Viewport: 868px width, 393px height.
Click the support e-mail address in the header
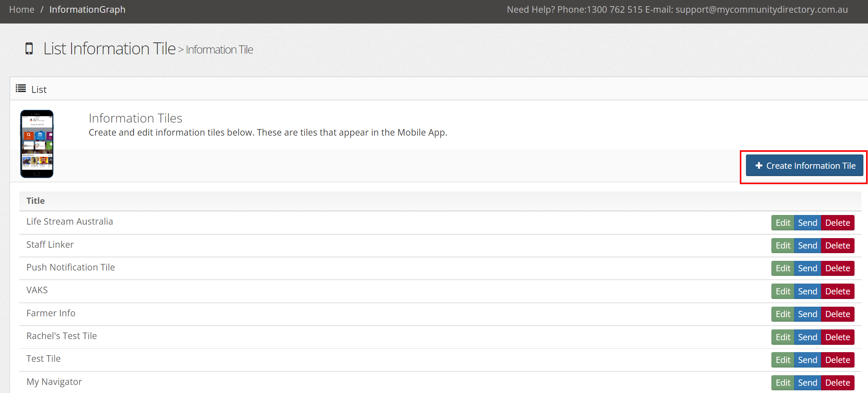pyautogui.click(x=761, y=10)
